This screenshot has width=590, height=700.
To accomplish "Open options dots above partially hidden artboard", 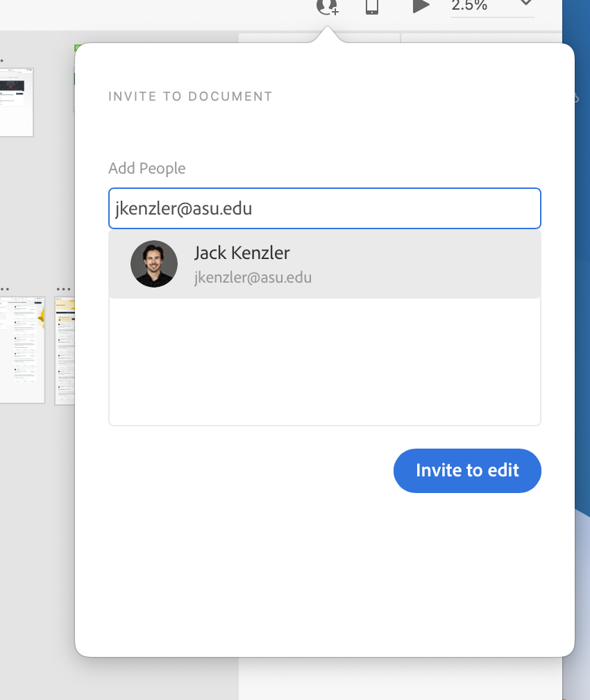I will point(63,290).
